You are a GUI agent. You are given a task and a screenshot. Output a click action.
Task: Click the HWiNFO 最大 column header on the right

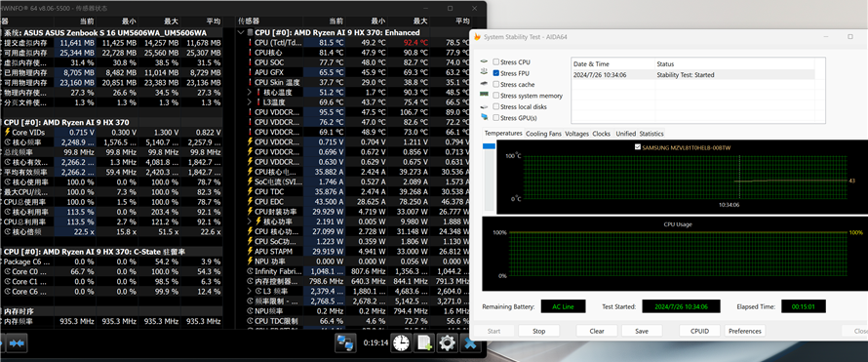pos(420,21)
